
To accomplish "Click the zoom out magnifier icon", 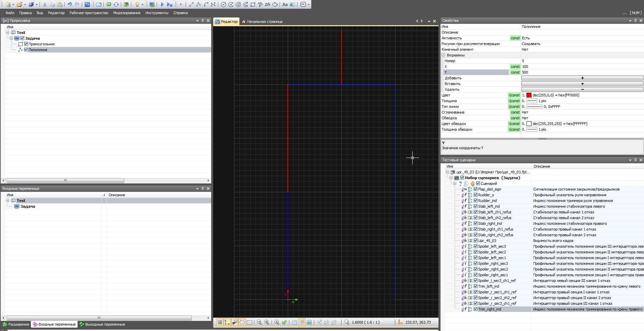I will point(259,322).
